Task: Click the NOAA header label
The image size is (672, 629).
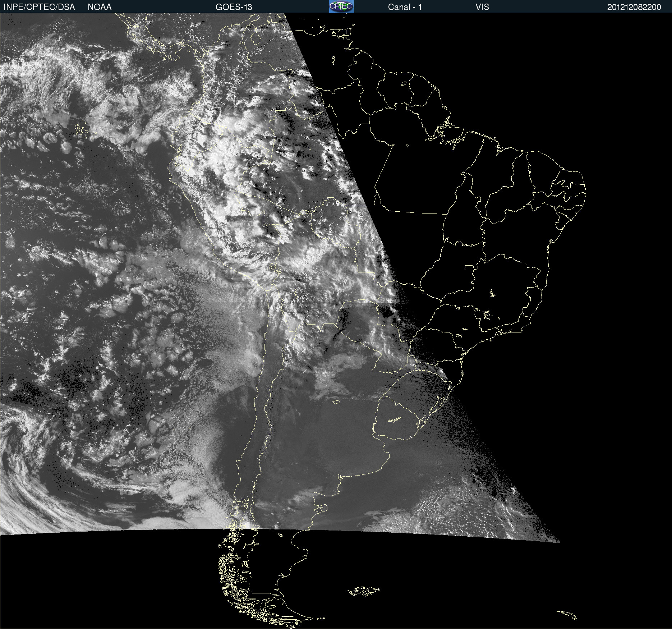Action: click(100, 7)
